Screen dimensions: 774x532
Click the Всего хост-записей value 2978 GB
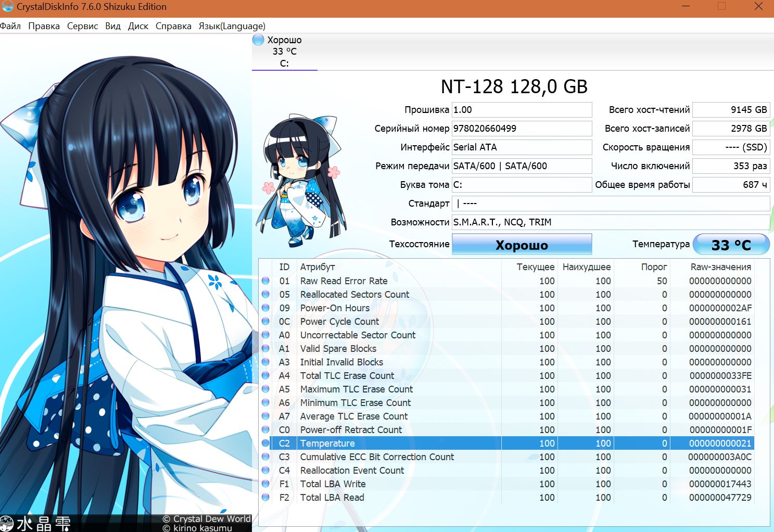(x=731, y=129)
